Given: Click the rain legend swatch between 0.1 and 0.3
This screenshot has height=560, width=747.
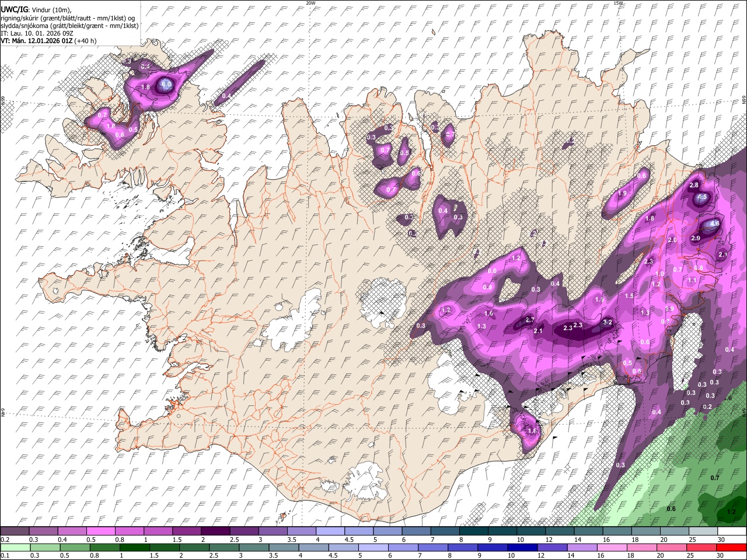Looking at the screenshot, I should [16, 547].
